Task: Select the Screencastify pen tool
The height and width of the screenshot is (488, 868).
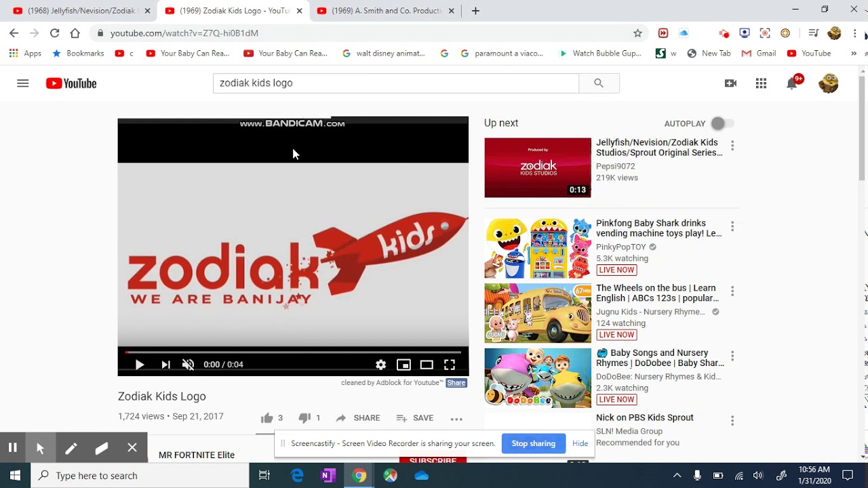Action: point(71,447)
